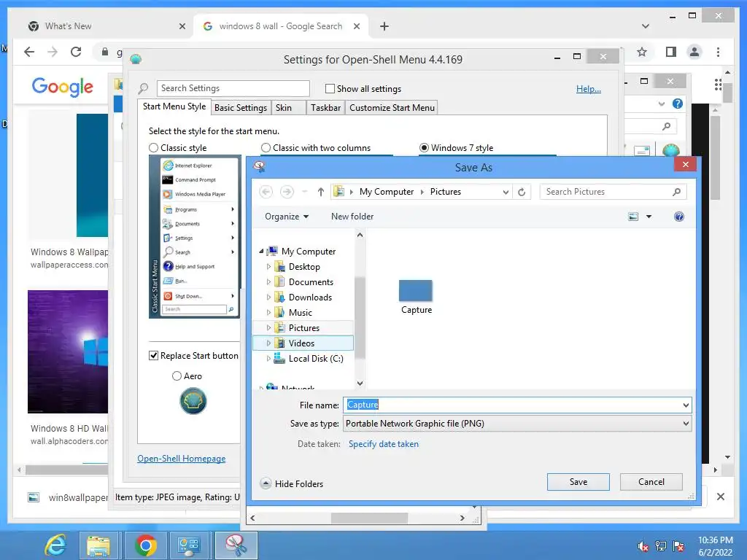Expand Local Disk (C:) tree node
The image size is (747, 560).
(x=268, y=359)
